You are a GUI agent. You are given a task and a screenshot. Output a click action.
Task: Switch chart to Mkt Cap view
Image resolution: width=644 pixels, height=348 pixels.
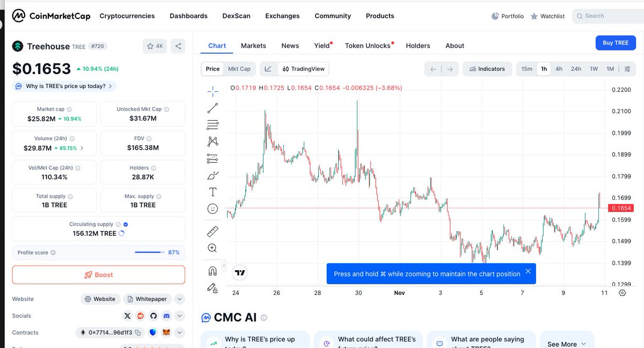click(239, 69)
